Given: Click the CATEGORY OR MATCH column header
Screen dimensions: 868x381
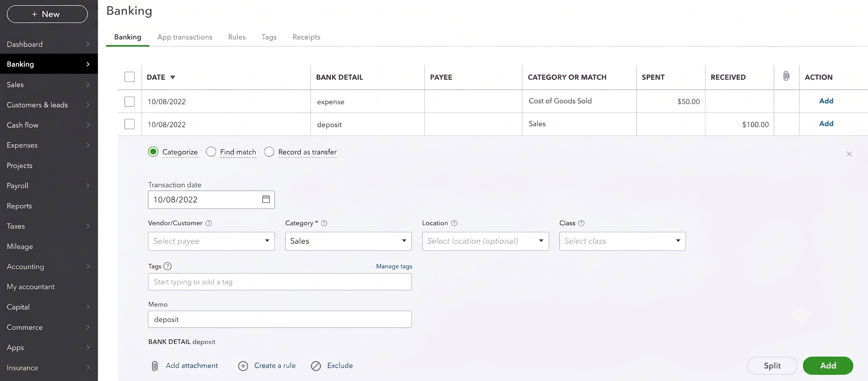Looking at the screenshot, I should click(x=567, y=77).
